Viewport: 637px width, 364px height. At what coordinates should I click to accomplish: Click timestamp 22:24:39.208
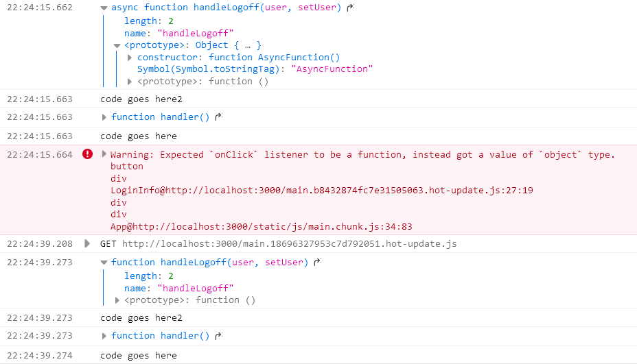click(x=40, y=244)
